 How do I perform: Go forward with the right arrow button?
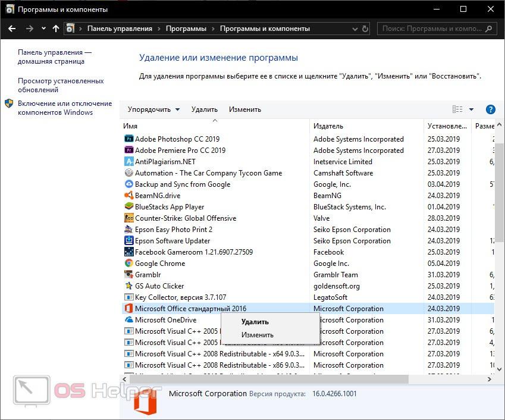click(x=30, y=29)
